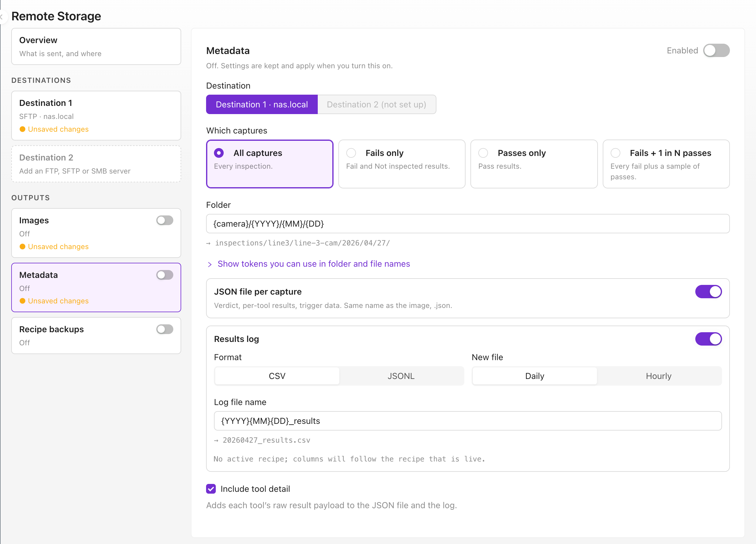Viewport: 756px width, 544px height.
Task: Expand the Show tokens chevron
Action: tap(209, 264)
